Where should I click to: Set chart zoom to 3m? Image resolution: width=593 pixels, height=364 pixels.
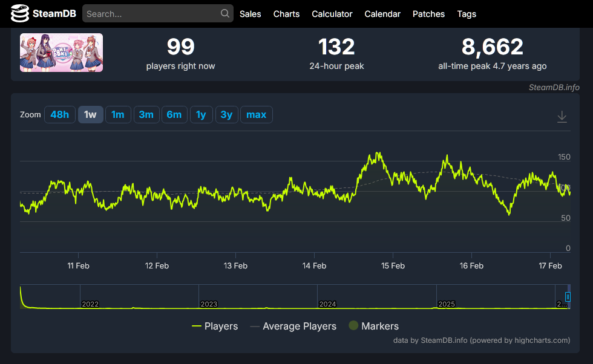146,114
